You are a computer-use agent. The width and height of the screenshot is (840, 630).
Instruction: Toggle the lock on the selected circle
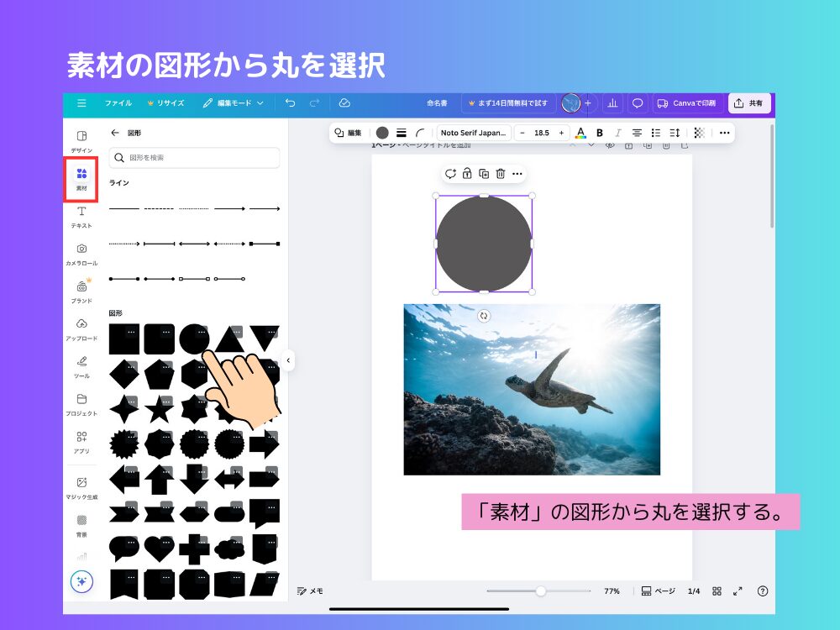467,174
